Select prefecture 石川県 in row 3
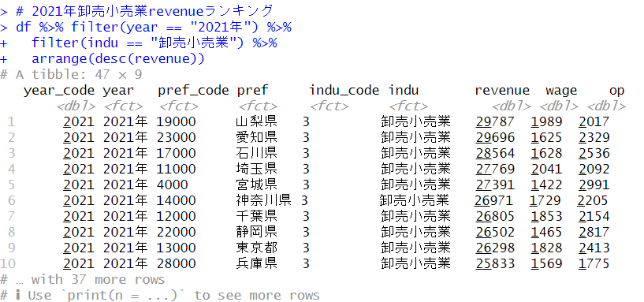644x302 pixels. pyautogui.click(x=256, y=153)
